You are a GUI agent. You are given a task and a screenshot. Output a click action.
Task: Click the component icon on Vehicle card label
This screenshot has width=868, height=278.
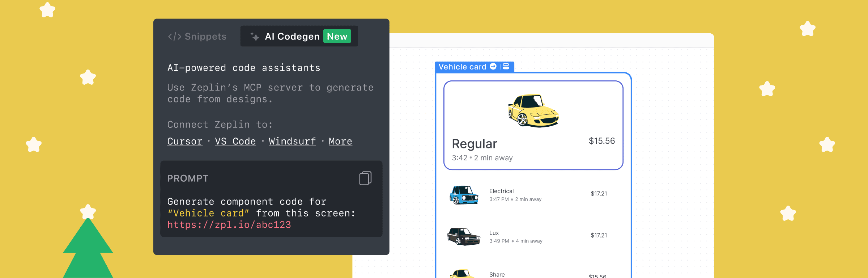tap(506, 66)
